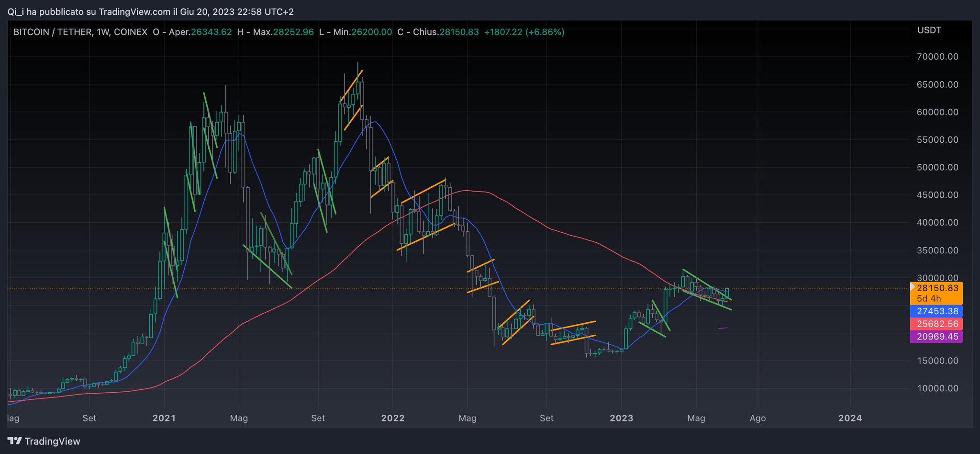This screenshot has height=454, width=980.
Task: Click the purple indicator value 20969.45
Action: click(x=937, y=337)
